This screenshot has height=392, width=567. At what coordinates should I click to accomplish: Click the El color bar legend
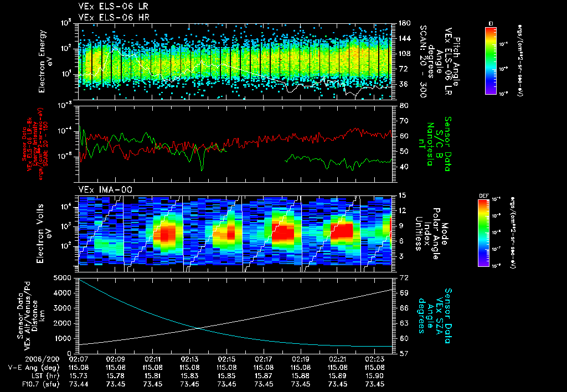click(x=491, y=61)
